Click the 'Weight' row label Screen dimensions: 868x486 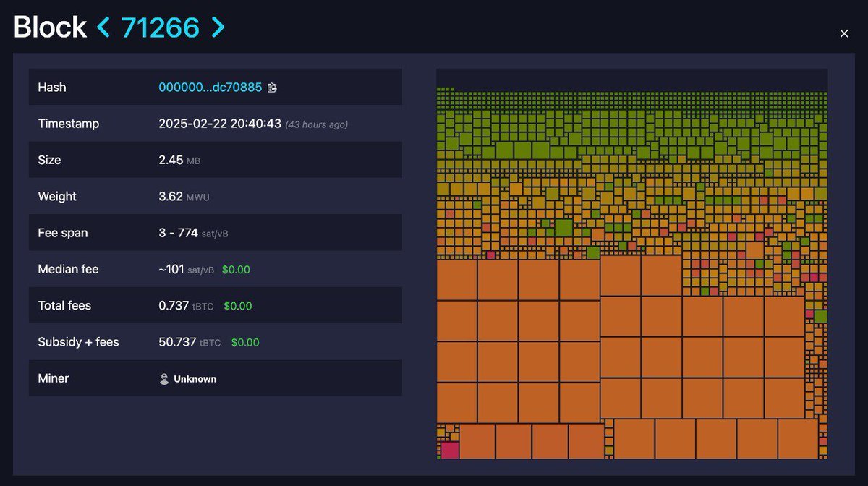(57, 197)
